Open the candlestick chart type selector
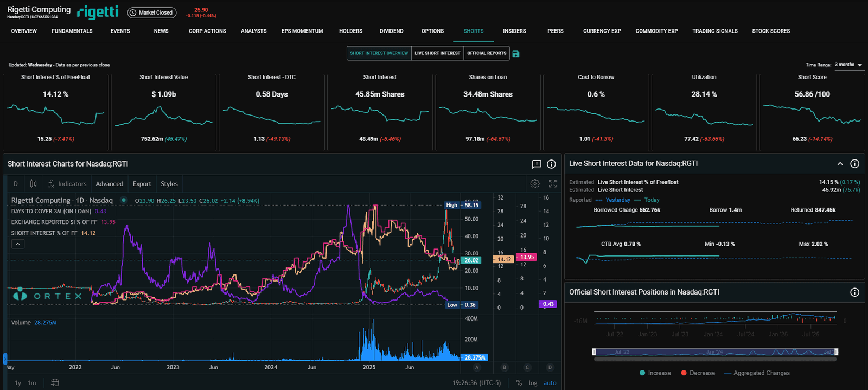This screenshot has height=390, width=868. [x=34, y=184]
